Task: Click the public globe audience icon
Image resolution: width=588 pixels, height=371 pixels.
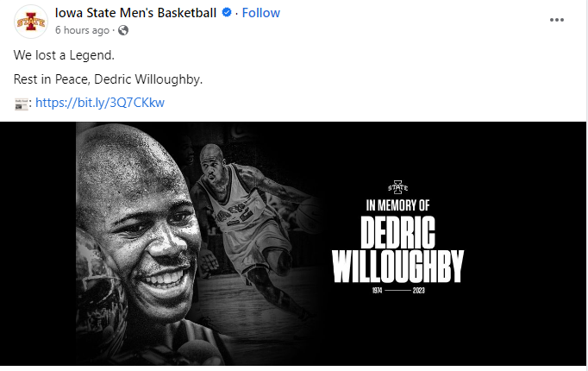Action: tap(122, 30)
